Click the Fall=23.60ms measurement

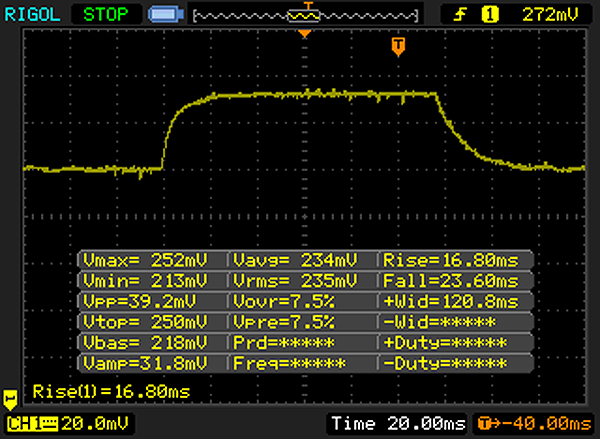451,281
